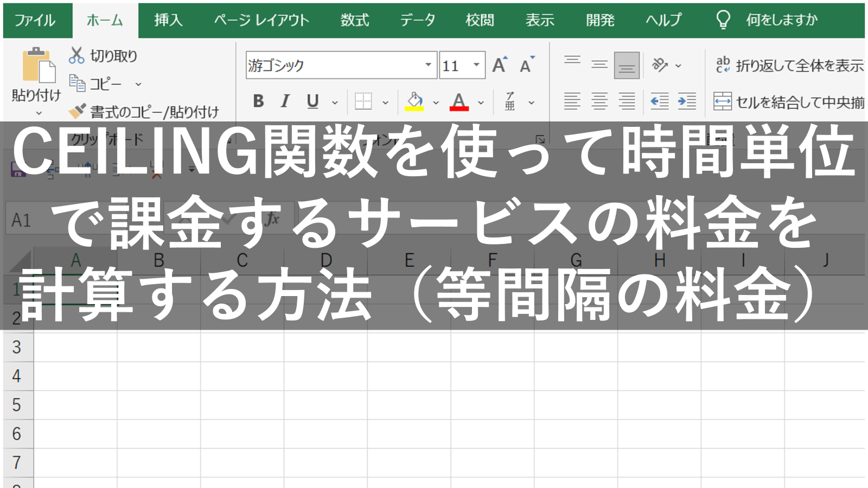
Task: Expand the font color palette arrow
Action: 481,102
